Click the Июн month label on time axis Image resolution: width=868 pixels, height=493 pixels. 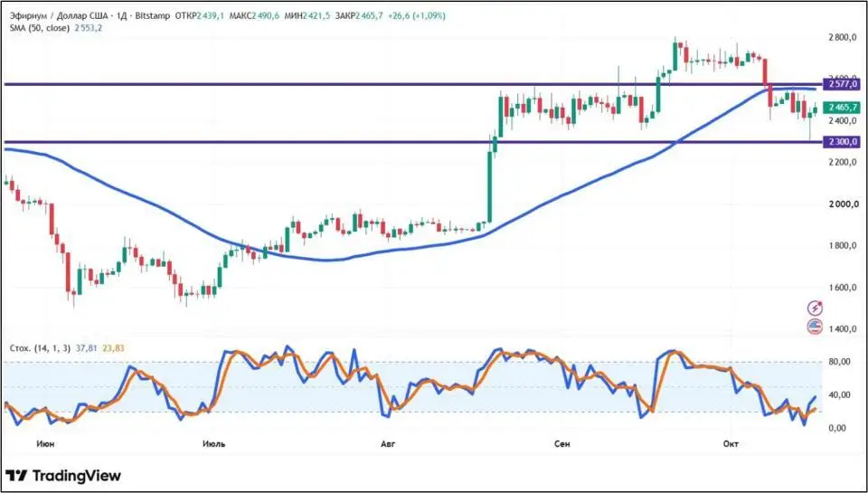45,443
